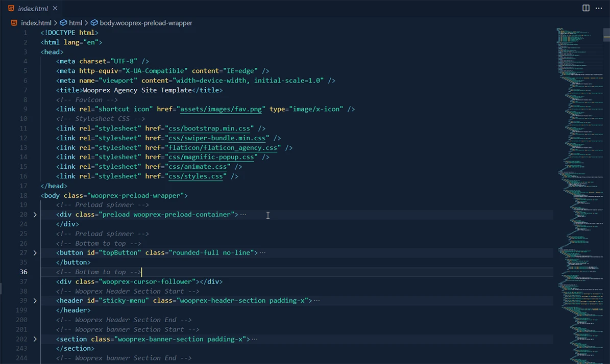Expand the folded preload div on line 20

coord(35,214)
